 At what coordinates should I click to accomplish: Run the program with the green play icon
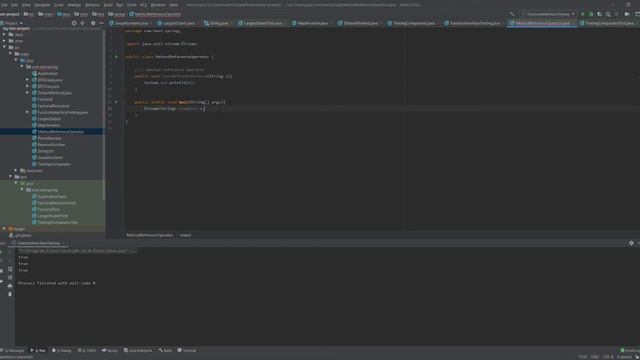(x=582, y=14)
